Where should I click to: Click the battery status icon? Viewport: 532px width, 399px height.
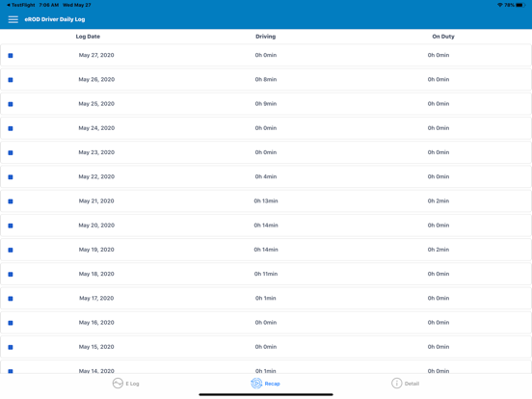pyautogui.click(x=520, y=5)
